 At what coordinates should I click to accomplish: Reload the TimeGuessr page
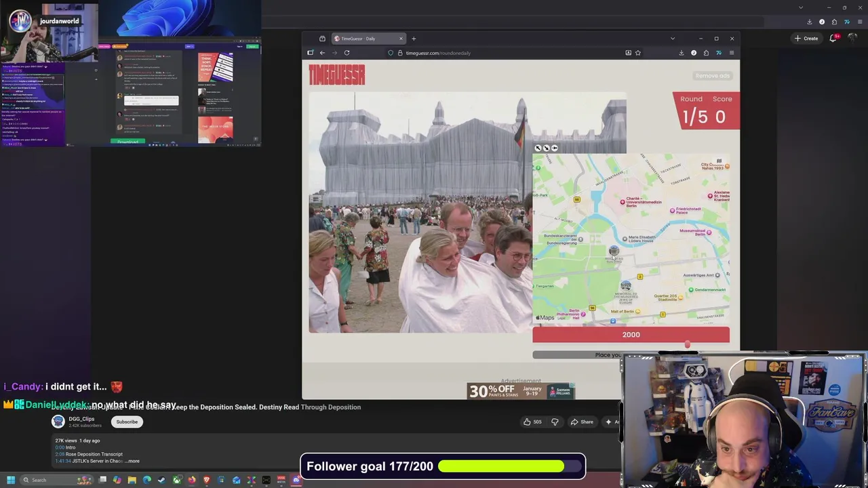tap(347, 53)
